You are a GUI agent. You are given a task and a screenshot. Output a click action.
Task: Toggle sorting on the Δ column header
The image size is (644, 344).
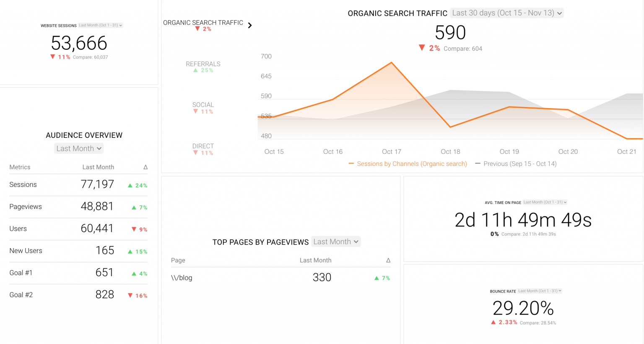(x=145, y=167)
